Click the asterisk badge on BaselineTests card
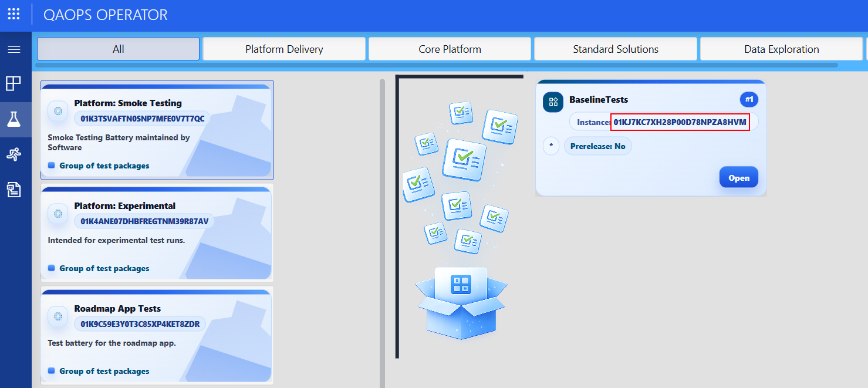 tap(550, 146)
